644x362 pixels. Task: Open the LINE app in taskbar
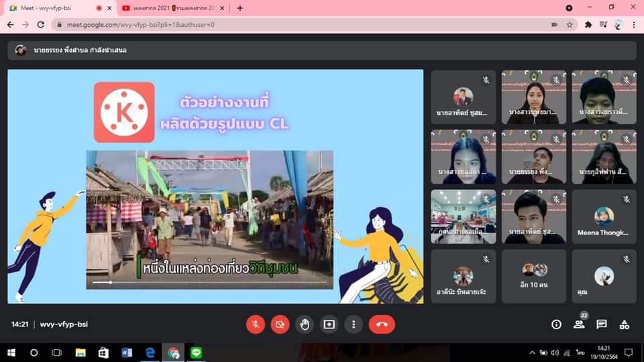197,353
